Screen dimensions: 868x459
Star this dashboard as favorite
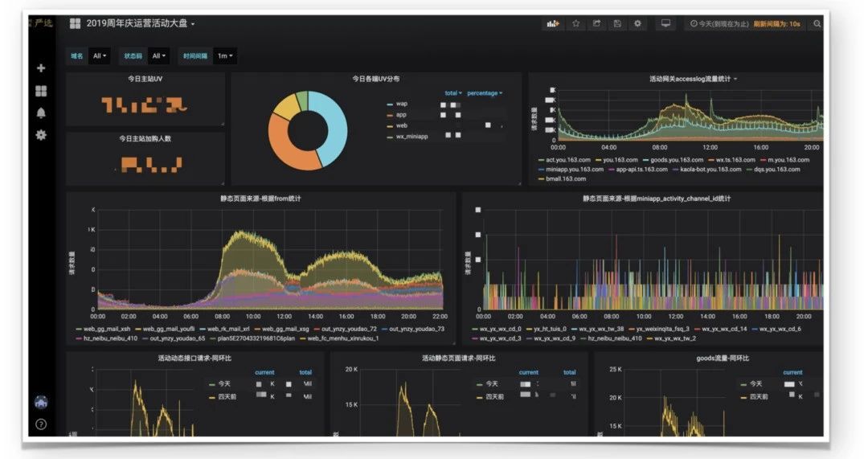[575, 24]
